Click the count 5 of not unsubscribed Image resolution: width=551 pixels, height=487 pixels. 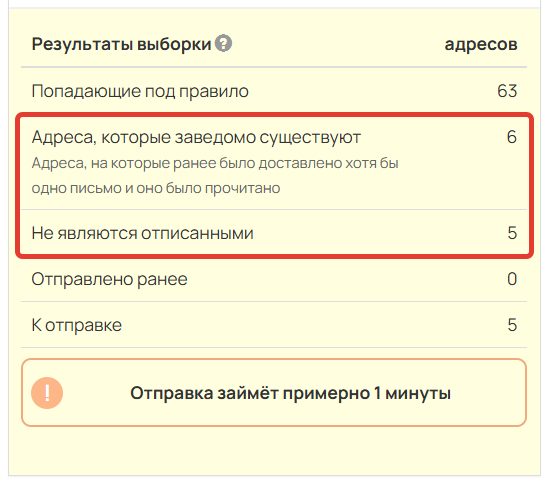point(512,233)
